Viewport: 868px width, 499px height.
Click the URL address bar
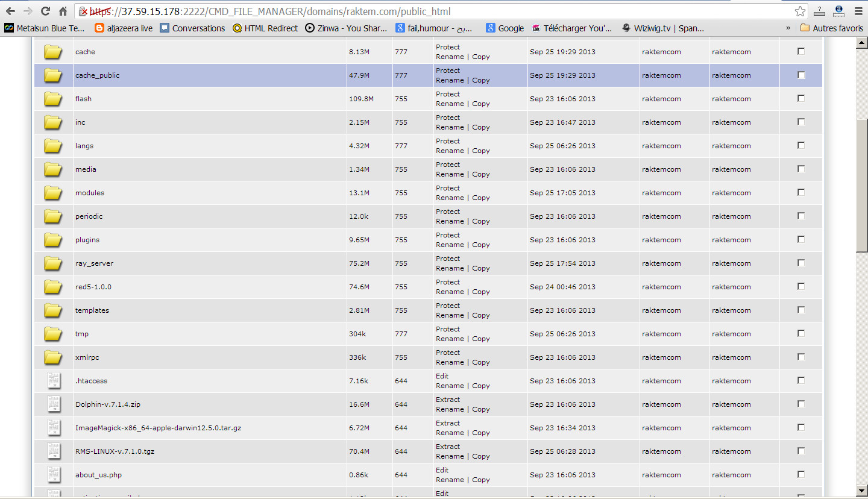[422, 11]
